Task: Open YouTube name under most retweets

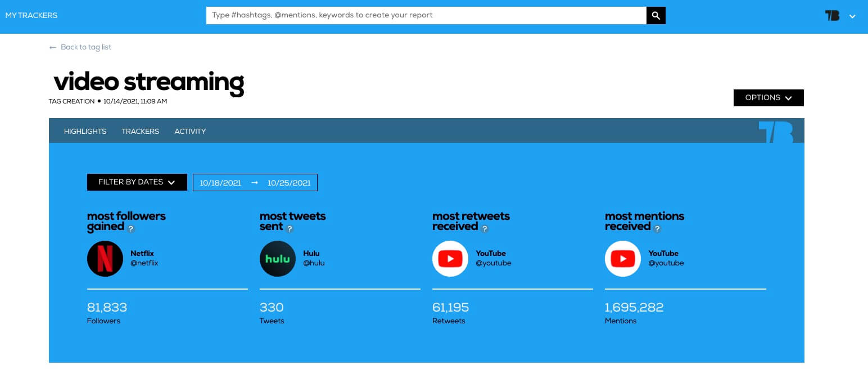Action: point(491,253)
